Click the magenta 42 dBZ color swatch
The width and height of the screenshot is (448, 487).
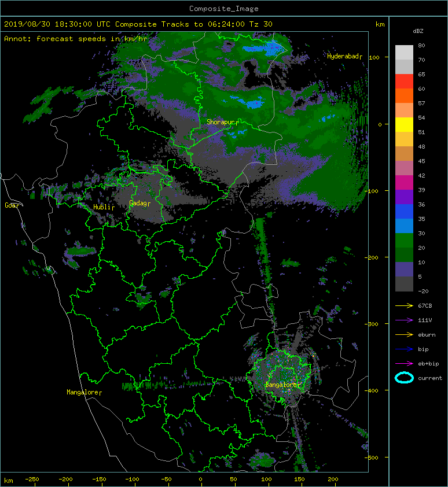(404, 183)
